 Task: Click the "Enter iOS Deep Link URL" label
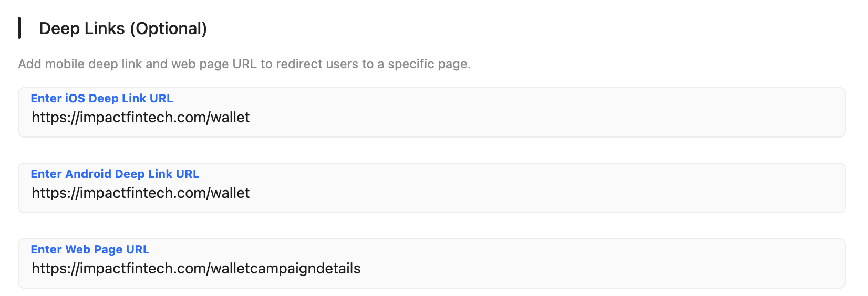(102, 99)
